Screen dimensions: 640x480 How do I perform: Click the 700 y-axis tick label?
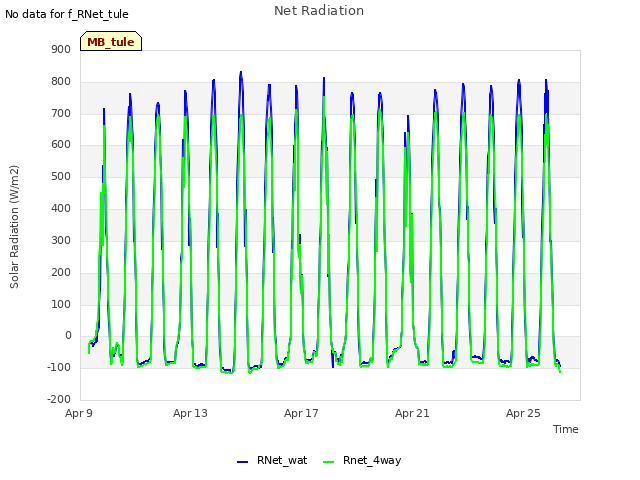click(61, 113)
